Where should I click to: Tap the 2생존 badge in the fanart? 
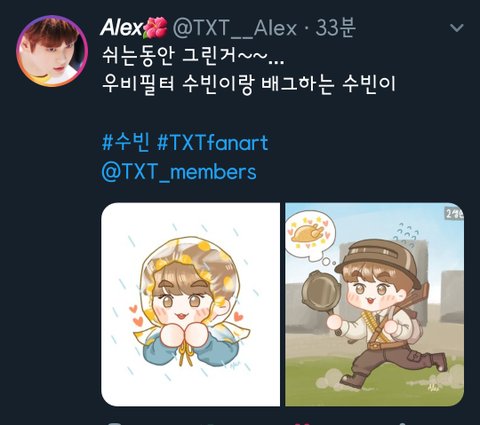coord(454,214)
